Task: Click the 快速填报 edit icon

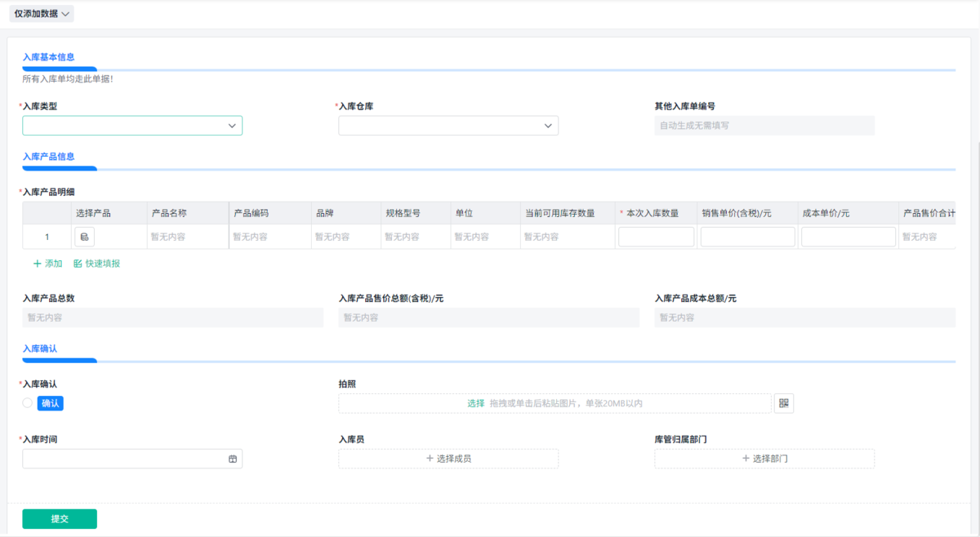Action: 78,264
